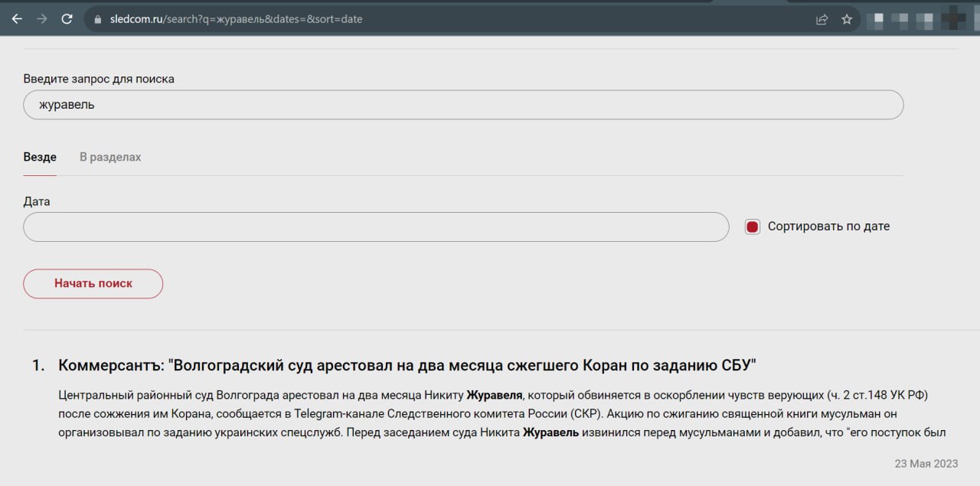The width and height of the screenshot is (980, 486).
Task: Select the label Введите запрос для поиска
Action: [99, 79]
